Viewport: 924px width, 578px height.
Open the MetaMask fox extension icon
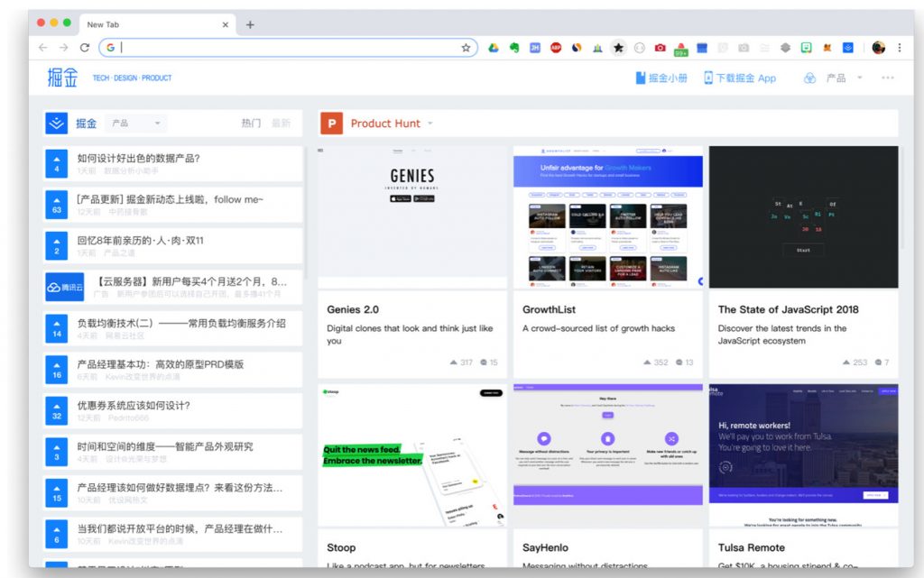(x=827, y=48)
